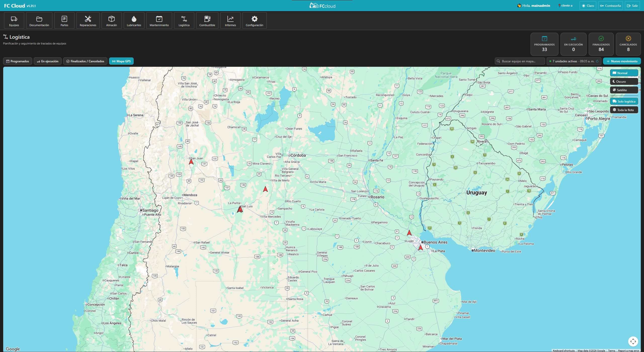This screenshot has height=352, width=644.
Task: Open the Configuración gear module
Action: pos(255,21)
